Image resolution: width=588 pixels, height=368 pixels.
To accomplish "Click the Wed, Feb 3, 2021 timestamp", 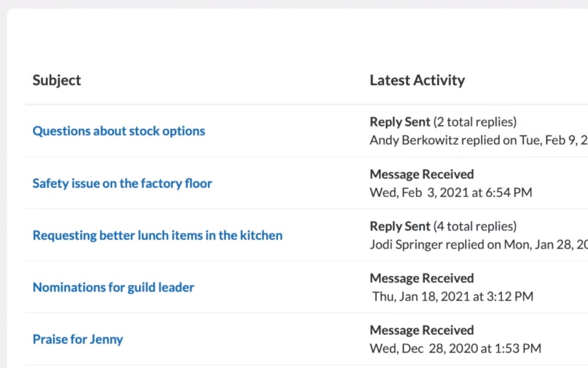I will [451, 193].
